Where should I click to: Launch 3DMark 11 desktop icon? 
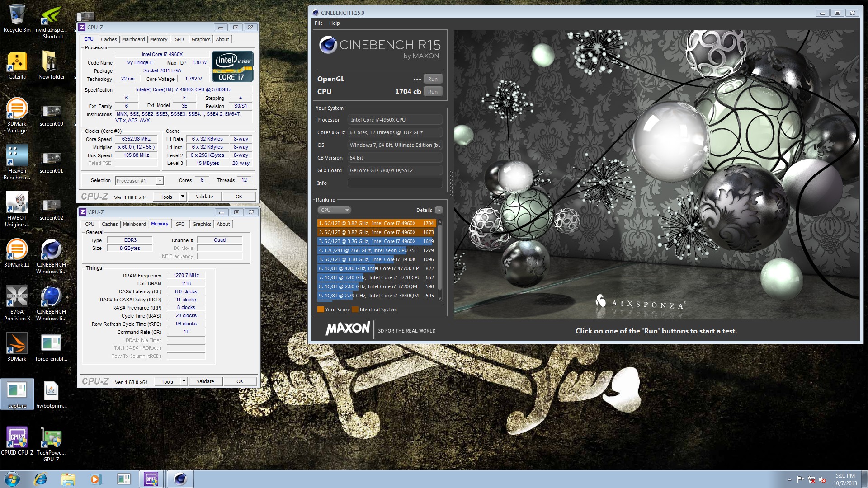[x=17, y=253]
